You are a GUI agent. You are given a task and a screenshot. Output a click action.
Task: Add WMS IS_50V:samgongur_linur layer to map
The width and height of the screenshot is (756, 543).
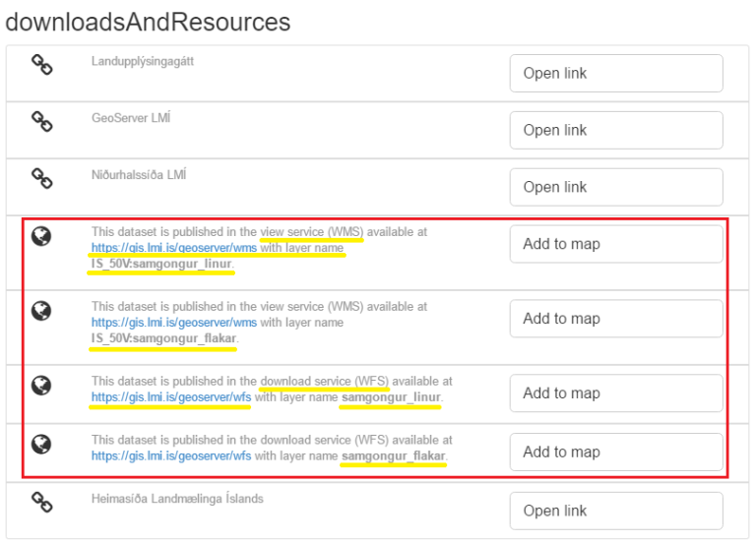click(616, 244)
